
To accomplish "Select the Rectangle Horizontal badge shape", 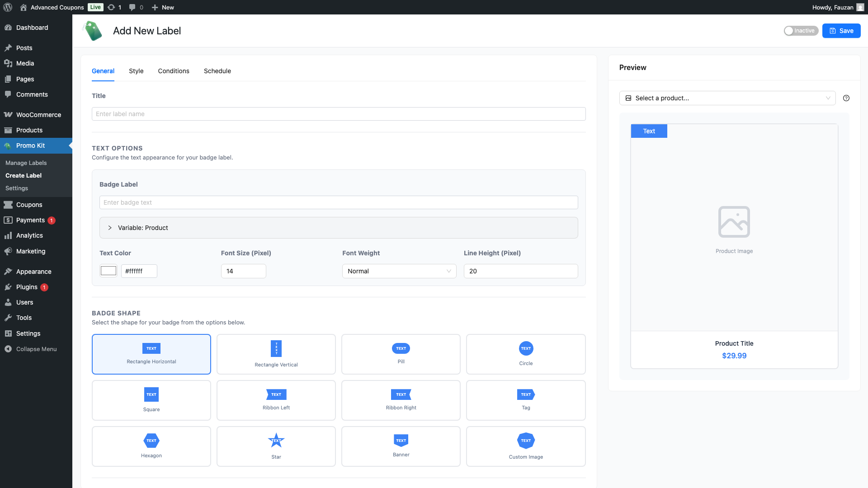I will (x=151, y=354).
